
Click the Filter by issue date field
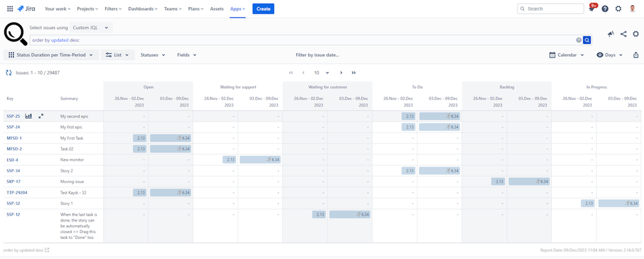[x=317, y=55]
